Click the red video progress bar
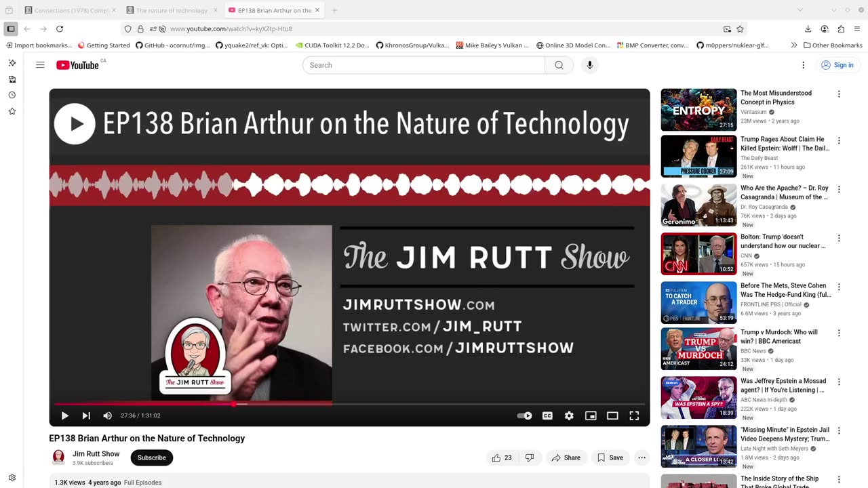Screen dimensions: 868x488 click(349, 403)
